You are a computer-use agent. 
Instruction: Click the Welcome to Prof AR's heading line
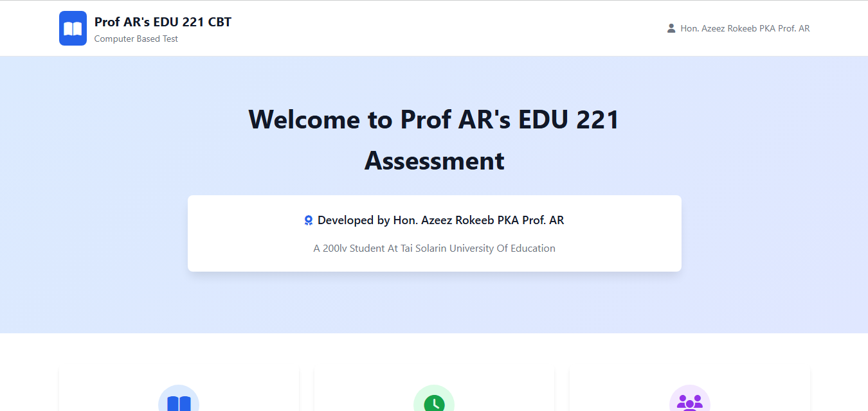[434, 120]
